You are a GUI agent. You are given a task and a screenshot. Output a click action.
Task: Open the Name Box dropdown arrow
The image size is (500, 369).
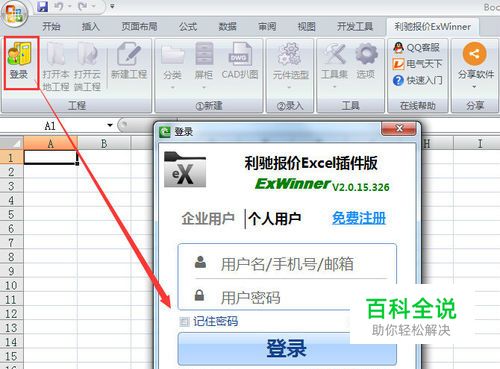(110, 126)
